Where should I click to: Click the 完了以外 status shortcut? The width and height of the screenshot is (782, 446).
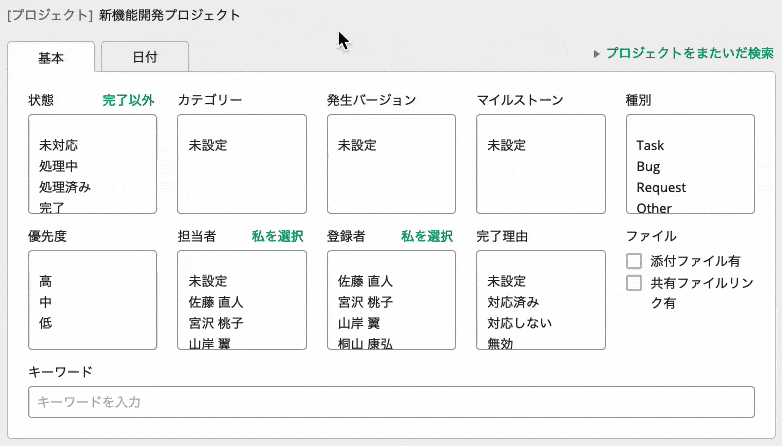(x=128, y=100)
